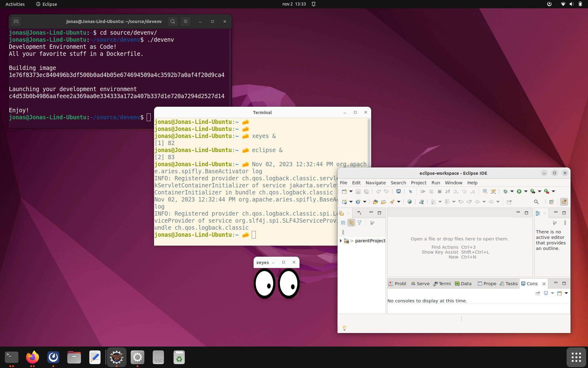588x368 pixels.
Task: Click the Debug bug icon in Eclipse toolbar
Action: [505, 191]
